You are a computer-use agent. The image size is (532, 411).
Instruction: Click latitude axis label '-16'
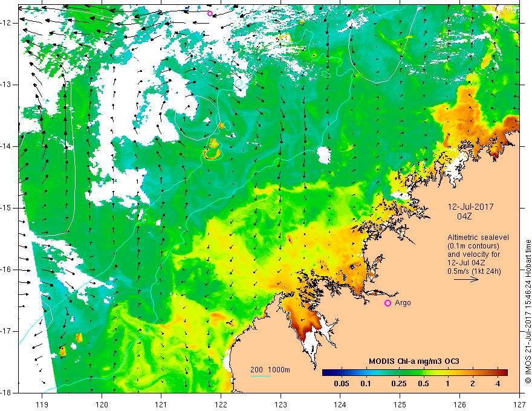coord(6,270)
